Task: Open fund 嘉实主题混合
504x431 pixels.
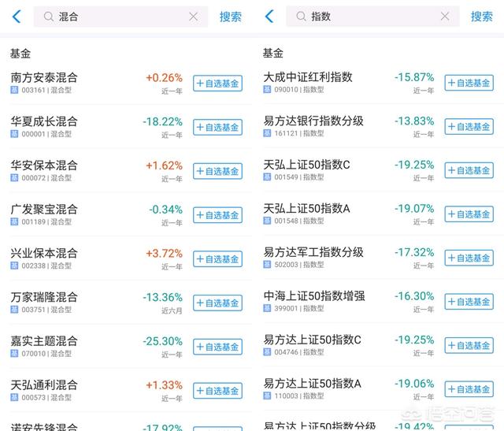Action: coord(44,341)
